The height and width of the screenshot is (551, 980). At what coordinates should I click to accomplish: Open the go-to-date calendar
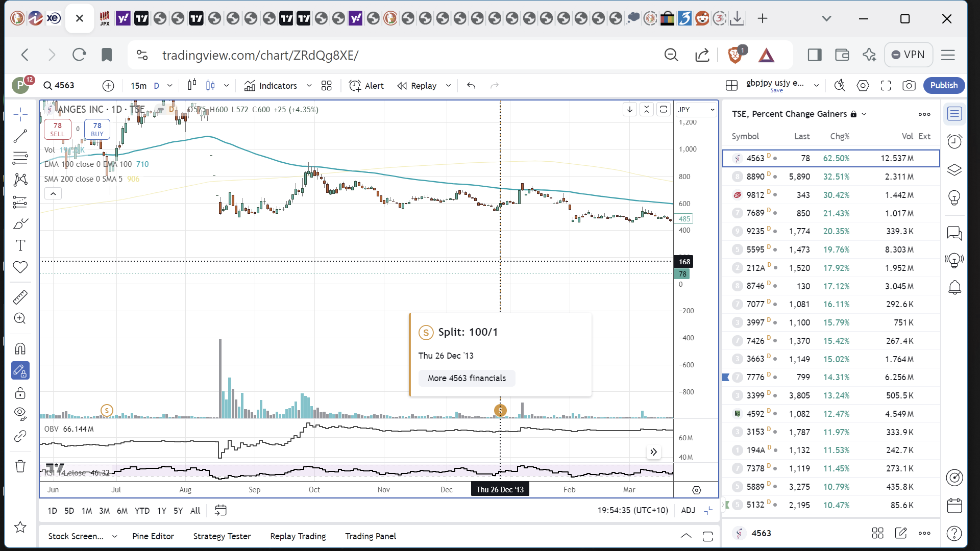pyautogui.click(x=220, y=510)
